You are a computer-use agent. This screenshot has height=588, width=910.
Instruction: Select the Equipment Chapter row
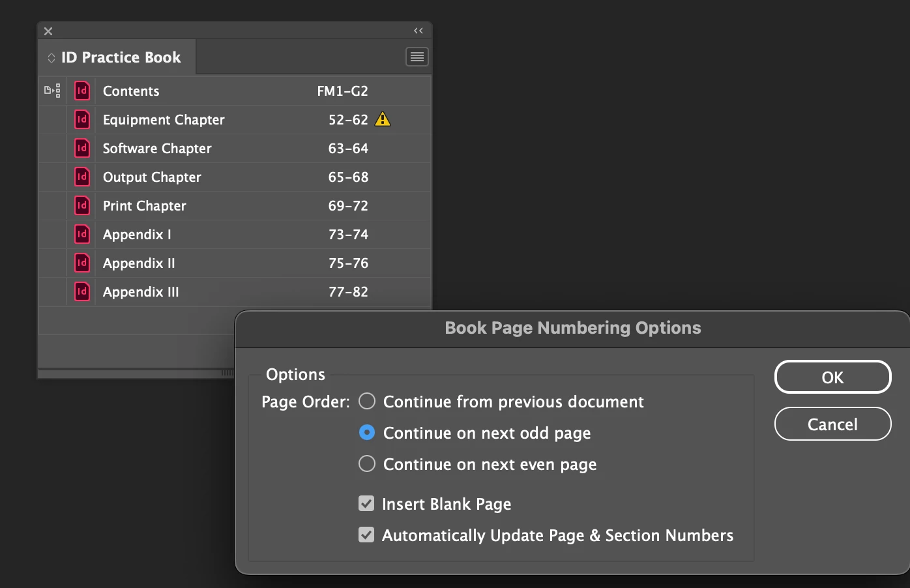tap(235, 119)
